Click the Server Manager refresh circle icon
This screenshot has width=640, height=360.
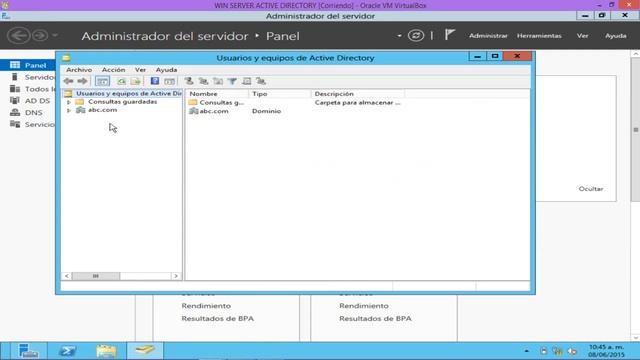(416, 36)
